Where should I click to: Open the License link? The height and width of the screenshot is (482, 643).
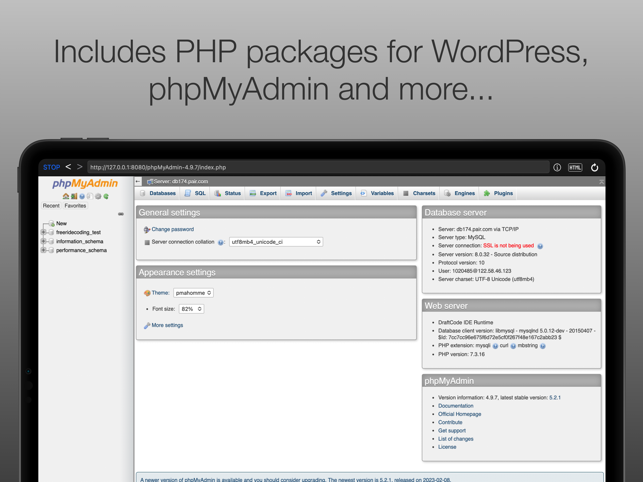[447, 447]
